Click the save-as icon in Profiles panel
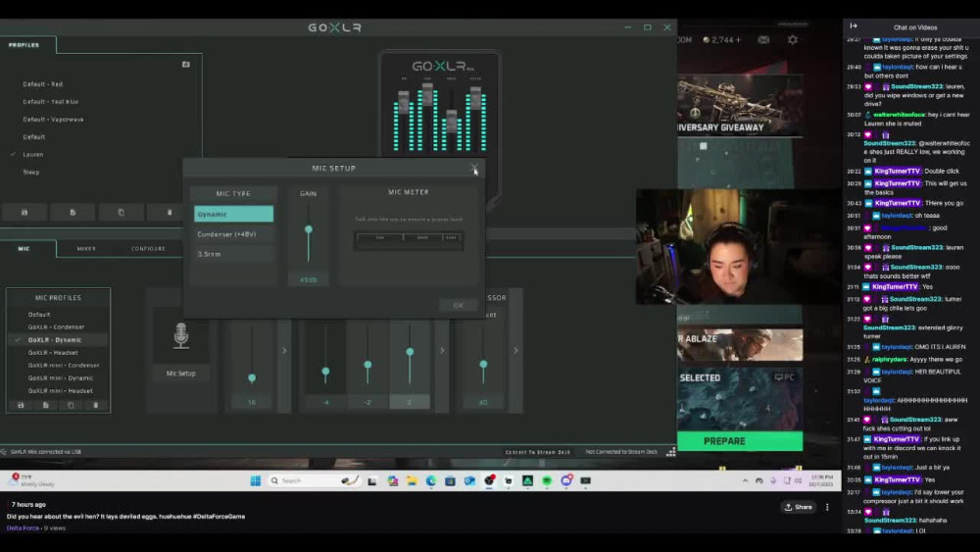 pos(73,213)
